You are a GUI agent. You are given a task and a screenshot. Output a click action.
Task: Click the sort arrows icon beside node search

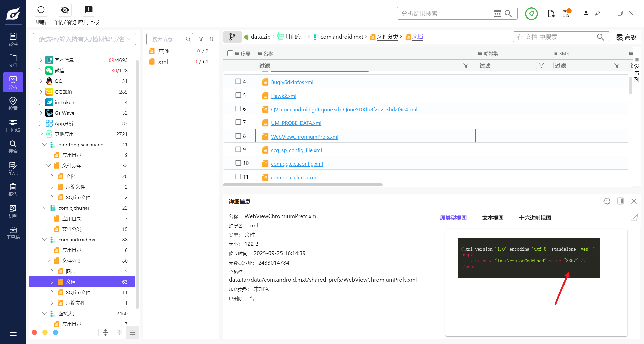click(x=211, y=39)
